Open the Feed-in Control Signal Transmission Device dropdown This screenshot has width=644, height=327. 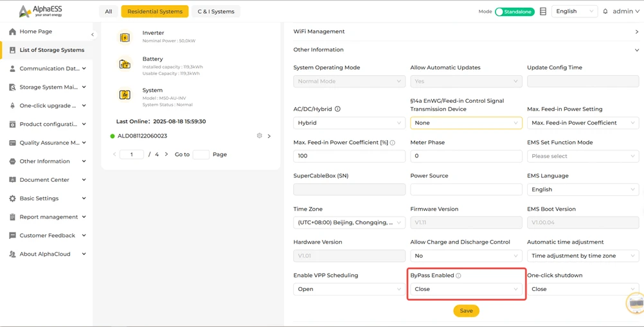[466, 123]
